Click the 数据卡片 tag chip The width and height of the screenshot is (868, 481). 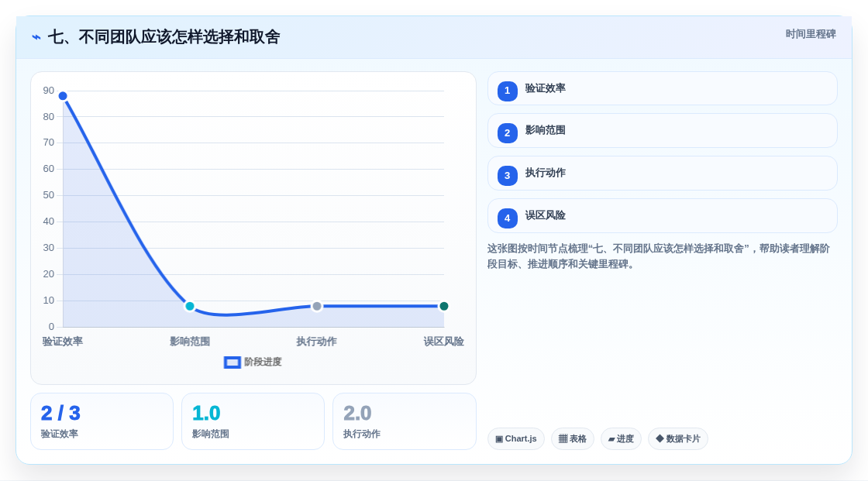click(678, 439)
